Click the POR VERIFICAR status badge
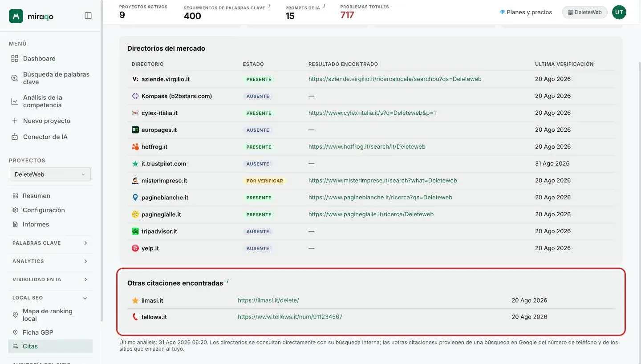This screenshot has height=364, width=641. pyautogui.click(x=264, y=181)
